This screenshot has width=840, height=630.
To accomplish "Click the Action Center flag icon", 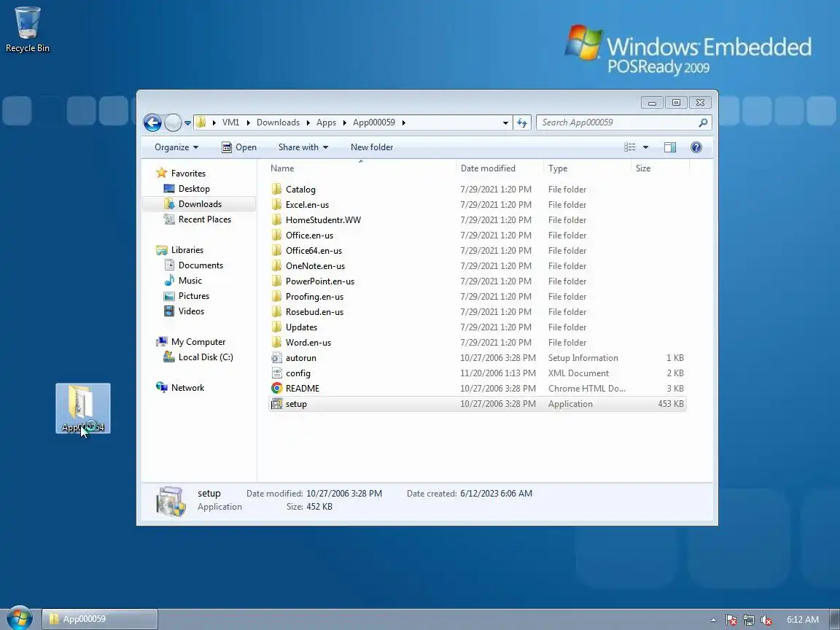I will point(731,620).
